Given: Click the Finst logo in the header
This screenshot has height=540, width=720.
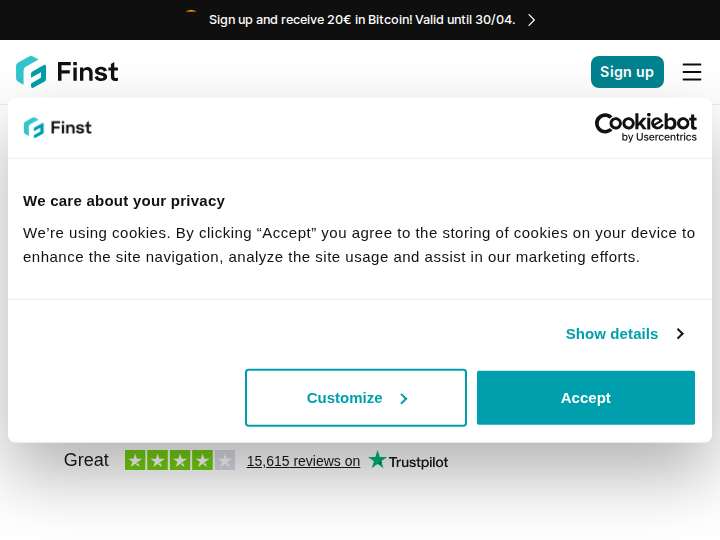Looking at the screenshot, I should [x=67, y=72].
